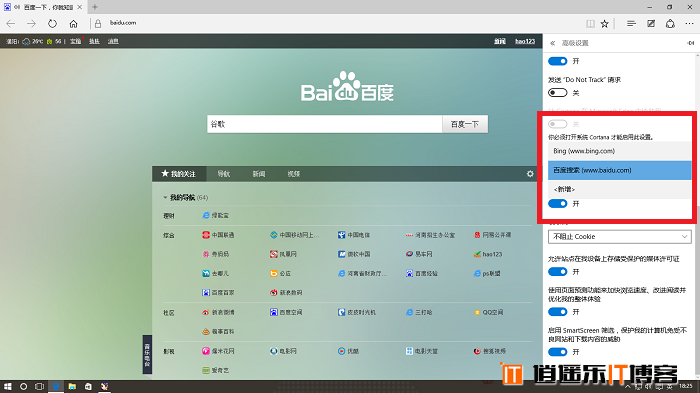The height and width of the screenshot is (393, 700).
Task: Switch to the 视频 tab
Action: pyautogui.click(x=294, y=174)
